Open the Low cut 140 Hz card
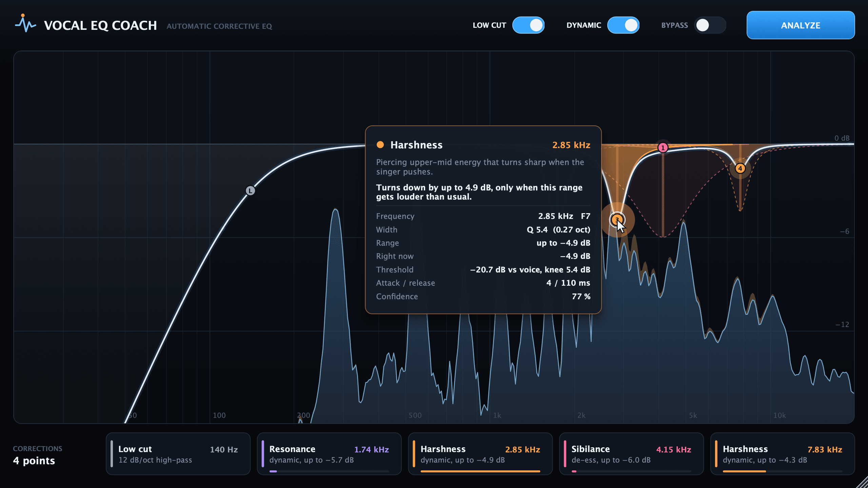Viewport: 868px width, 488px height. pos(178,454)
